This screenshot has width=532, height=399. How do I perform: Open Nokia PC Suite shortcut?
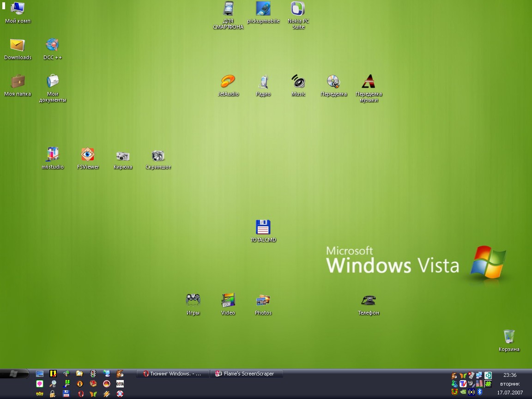(x=298, y=9)
